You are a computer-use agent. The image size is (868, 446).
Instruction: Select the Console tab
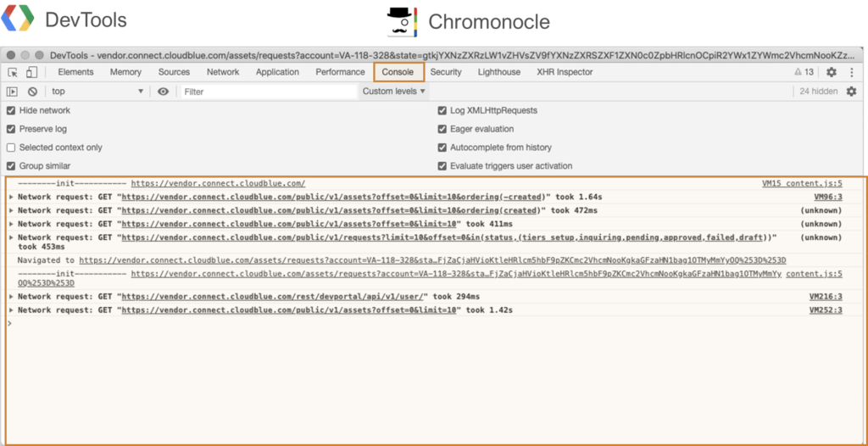(x=399, y=72)
